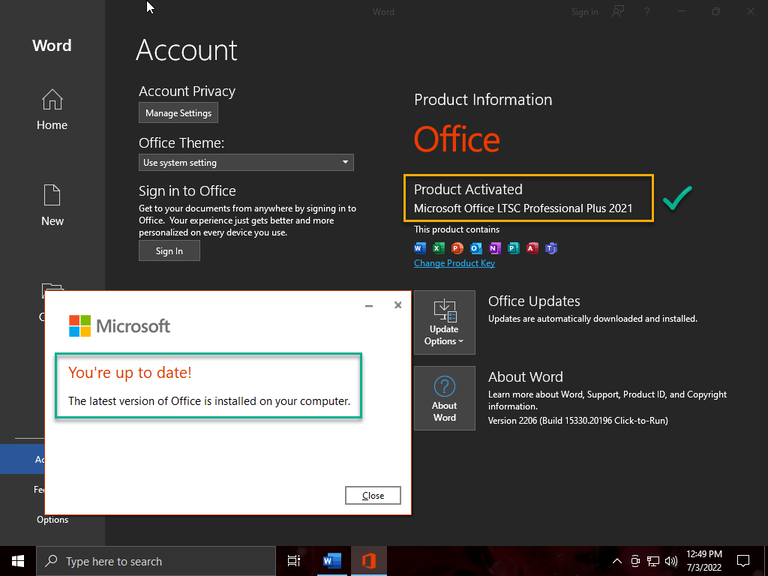
Task: Show hidden system tray icons
Action: click(617, 561)
